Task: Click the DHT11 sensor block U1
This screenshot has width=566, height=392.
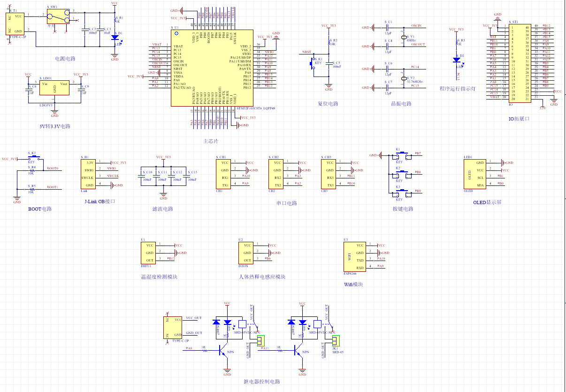Action: [x=148, y=253]
